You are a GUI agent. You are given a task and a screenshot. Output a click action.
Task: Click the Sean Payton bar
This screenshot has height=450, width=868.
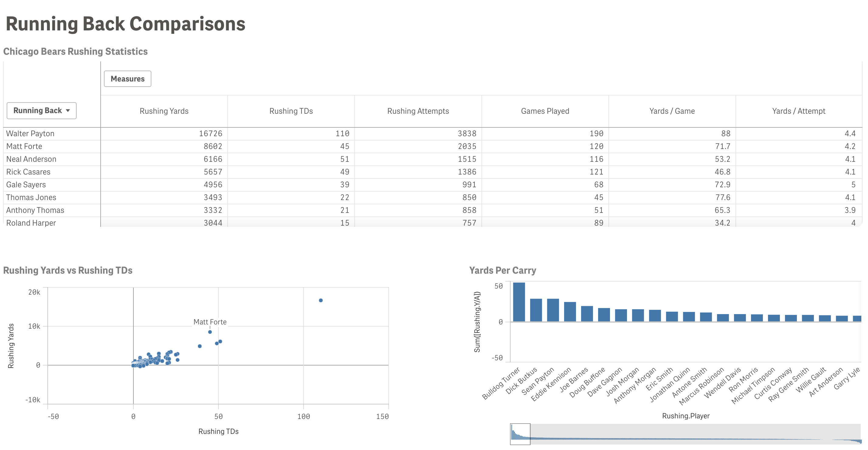click(x=553, y=310)
